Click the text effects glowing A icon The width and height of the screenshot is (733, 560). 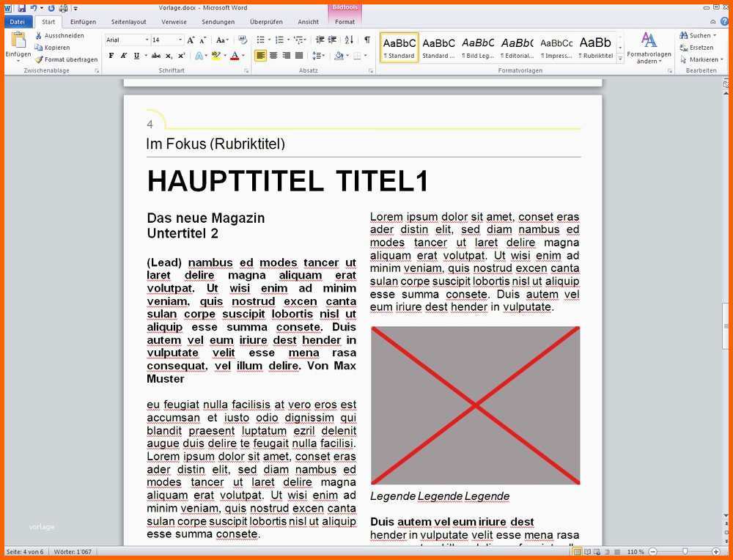tap(199, 56)
